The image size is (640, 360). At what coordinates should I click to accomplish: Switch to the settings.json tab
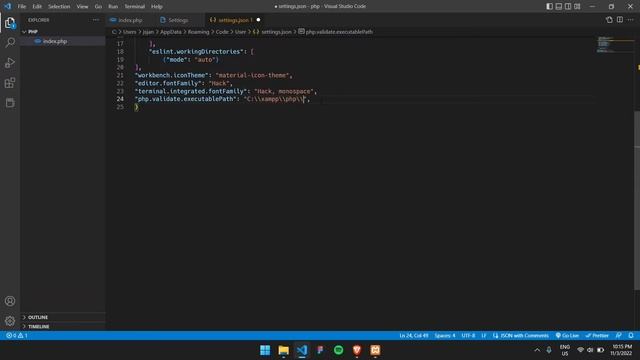(235, 20)
